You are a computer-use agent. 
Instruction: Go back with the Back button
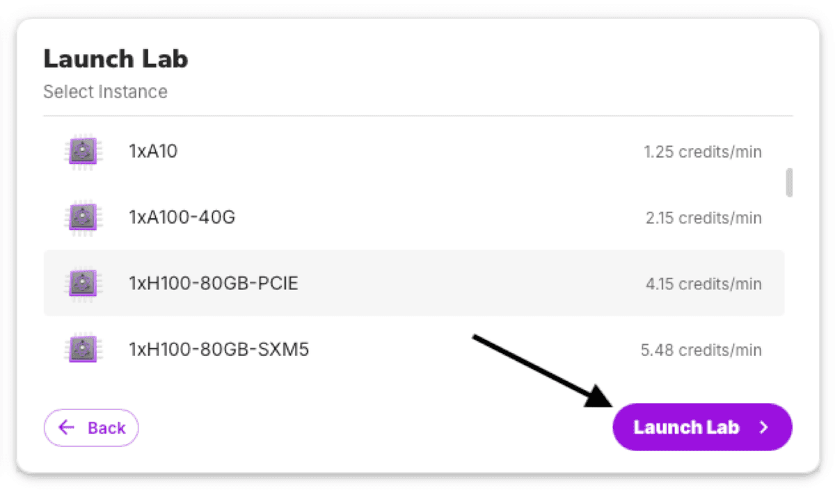point(91,428)
